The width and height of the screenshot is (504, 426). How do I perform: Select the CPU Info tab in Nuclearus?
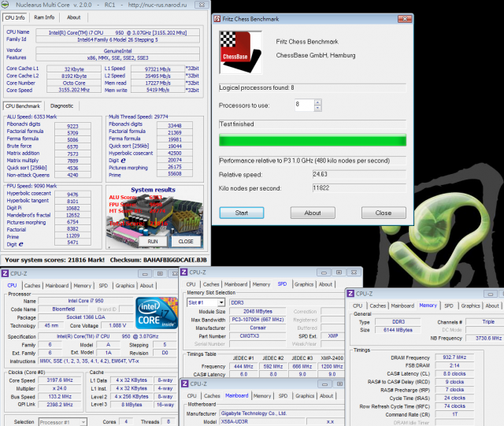[15, 17]
